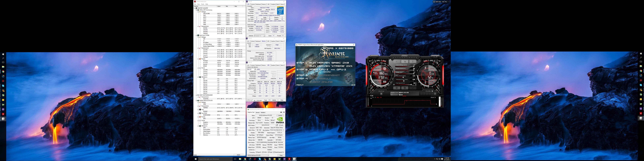The width and height of the screenshot is (644, 161).
Task: Open HWMonitor Tools menu
Action: tap(202, 4)
